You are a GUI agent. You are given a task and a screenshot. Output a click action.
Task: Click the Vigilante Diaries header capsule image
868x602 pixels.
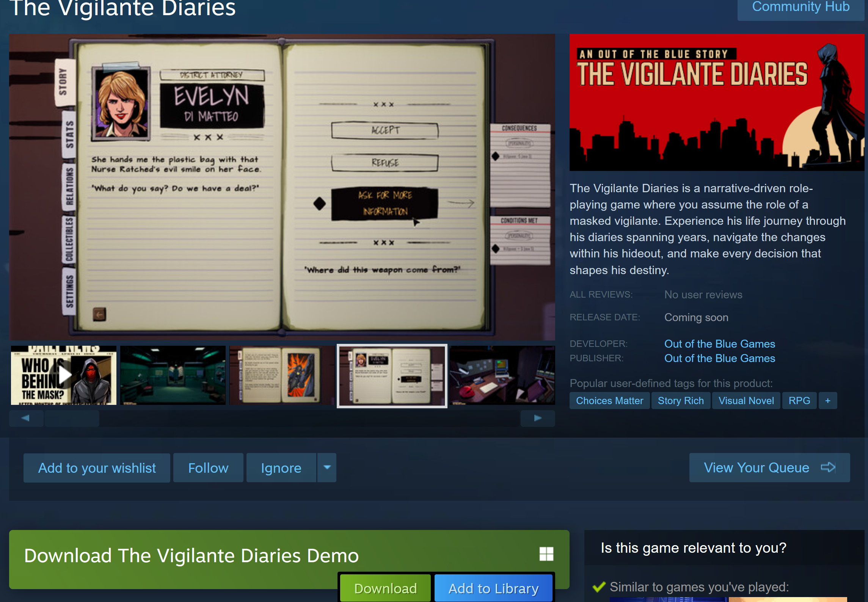point(717,102)
